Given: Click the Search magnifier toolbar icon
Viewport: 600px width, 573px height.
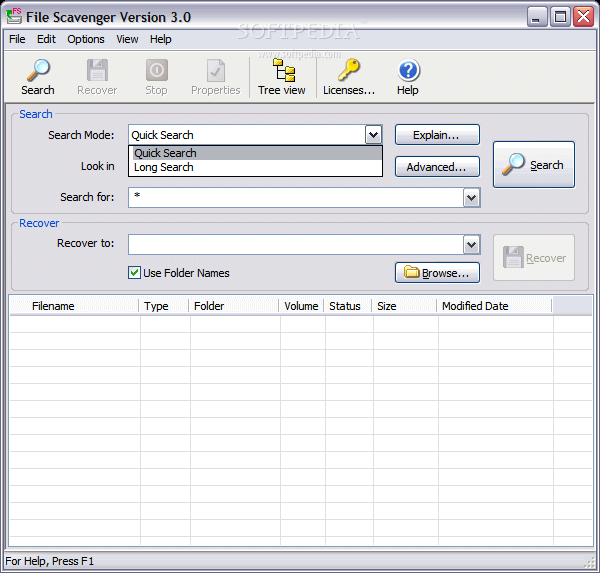Looking at the screenshot, I should click(x=38, y=70).
